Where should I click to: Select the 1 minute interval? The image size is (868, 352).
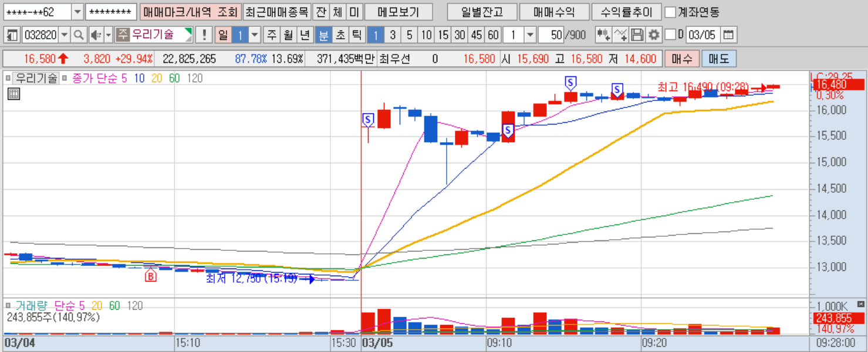coord(376,35)
